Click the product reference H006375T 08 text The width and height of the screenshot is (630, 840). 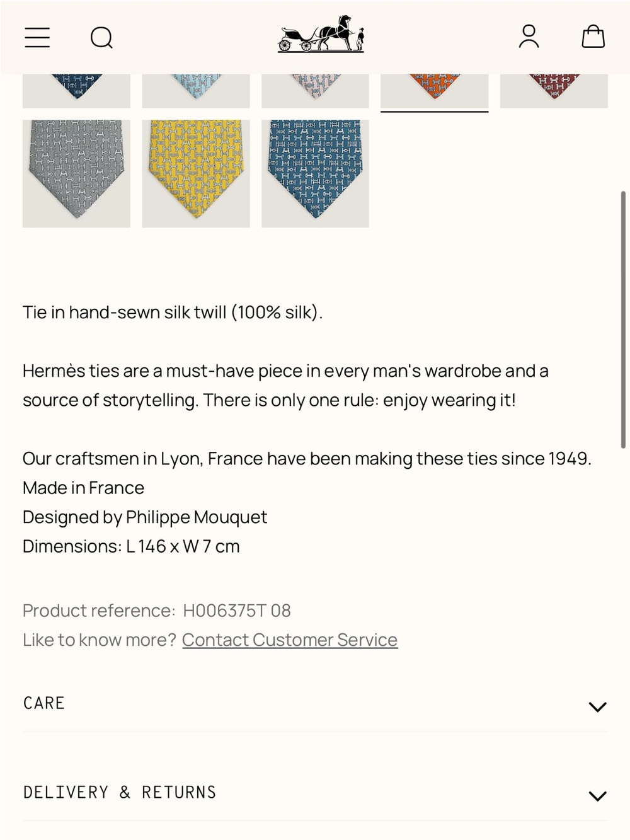click(x=237, y=611)
